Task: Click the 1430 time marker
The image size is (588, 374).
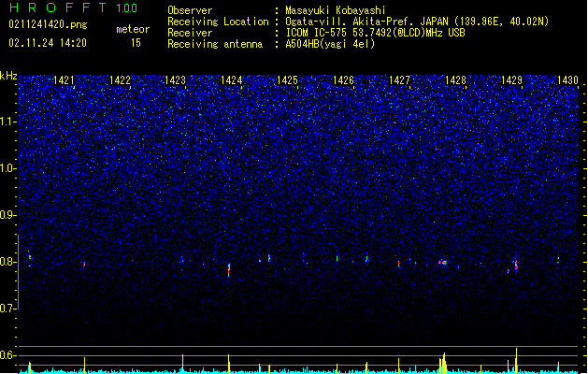Action: click(x=567, y=80)
